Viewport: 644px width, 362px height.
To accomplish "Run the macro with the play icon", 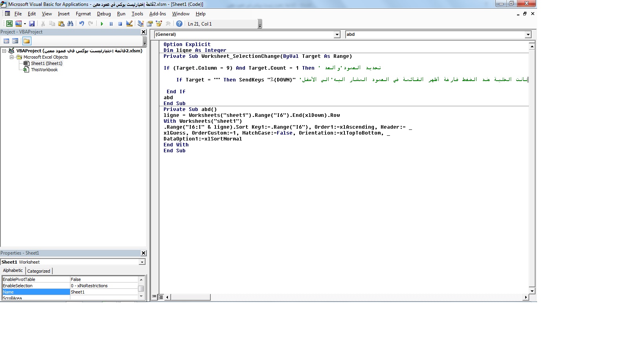I will coord(102,24).
